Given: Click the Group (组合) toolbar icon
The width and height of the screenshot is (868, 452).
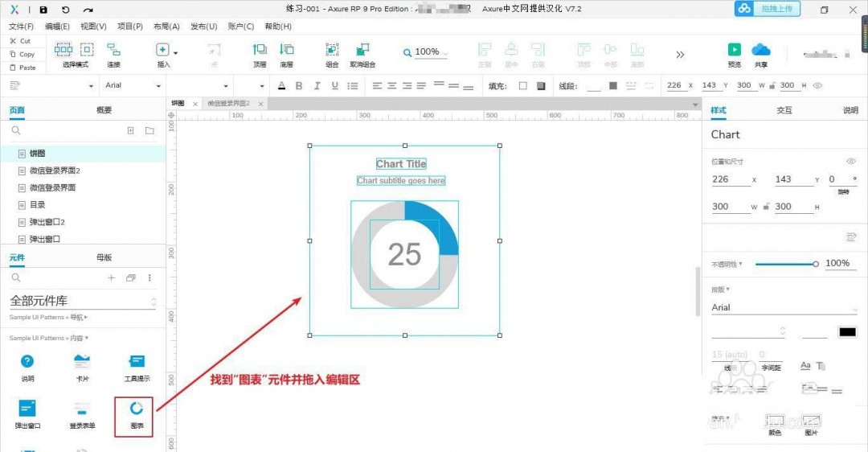Looking at the screenshot, I should point(332,50).
